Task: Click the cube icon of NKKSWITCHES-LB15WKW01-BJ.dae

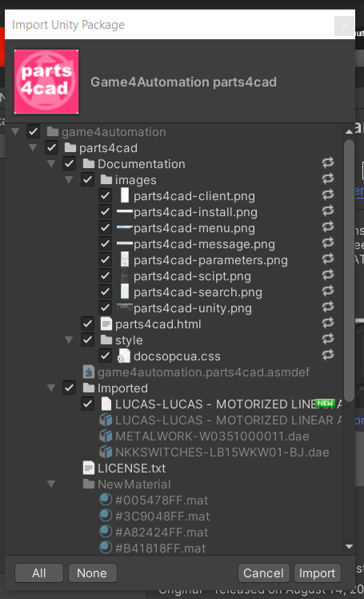Action: (x=106, y=452)
